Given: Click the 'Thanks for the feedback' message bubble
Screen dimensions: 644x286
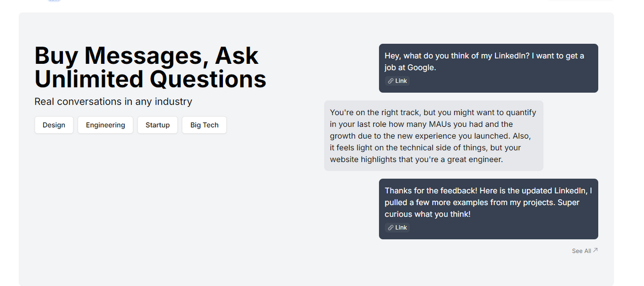Looking at the screenshot, I should click(489, 209).
